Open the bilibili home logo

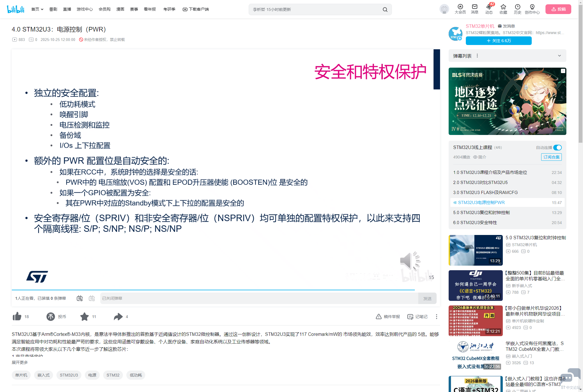(16, 9)
